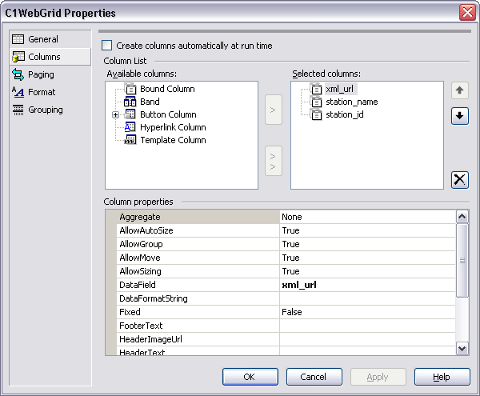
Task: Move selected column down with arrow
Action: tap(460, 116)
